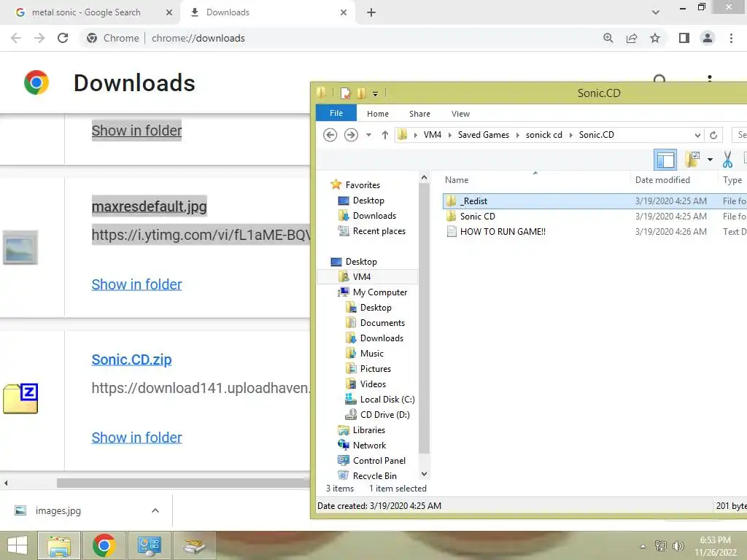Open the Home ribbon tab in Explorer
Image resolution: width=747 pixels, height=560 pixels.
378,114
